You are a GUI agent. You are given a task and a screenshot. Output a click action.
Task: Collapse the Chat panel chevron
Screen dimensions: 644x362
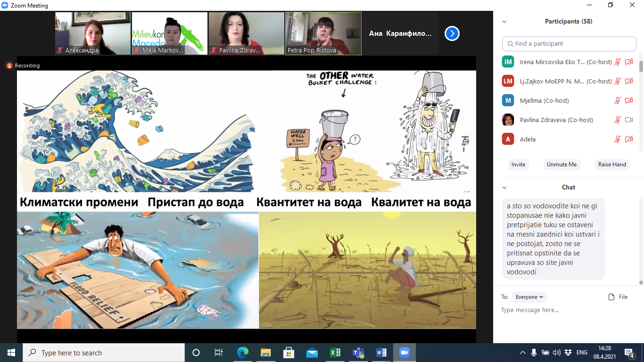[x=504, y=188]
